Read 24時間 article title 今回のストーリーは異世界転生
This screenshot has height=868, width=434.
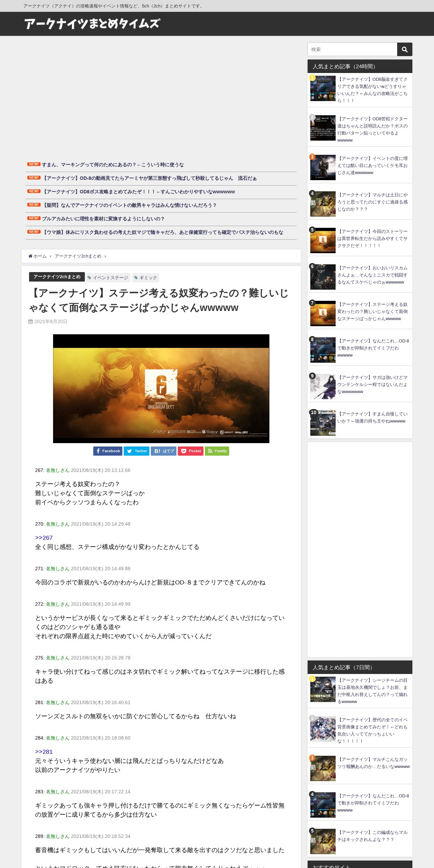[372, 239]
